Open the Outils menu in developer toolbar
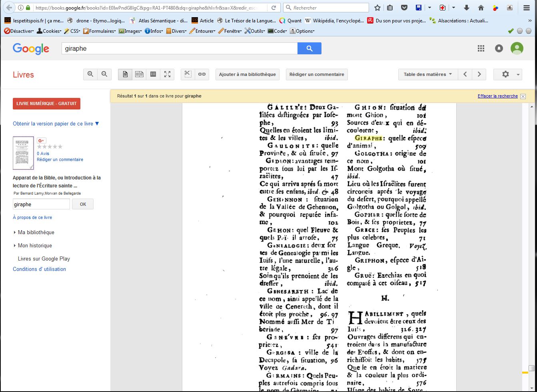 coord(255,31)
